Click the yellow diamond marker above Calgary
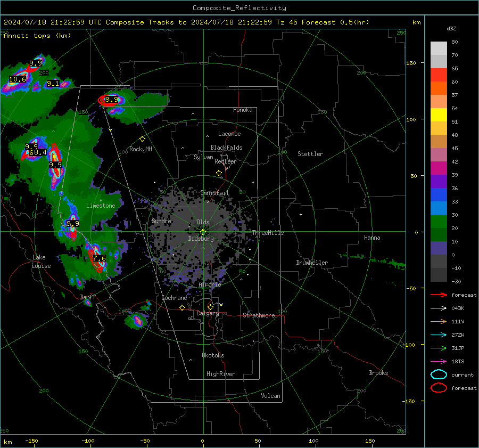Image resolution: width=479 pixels, height=448 pixels. [210, 307]
